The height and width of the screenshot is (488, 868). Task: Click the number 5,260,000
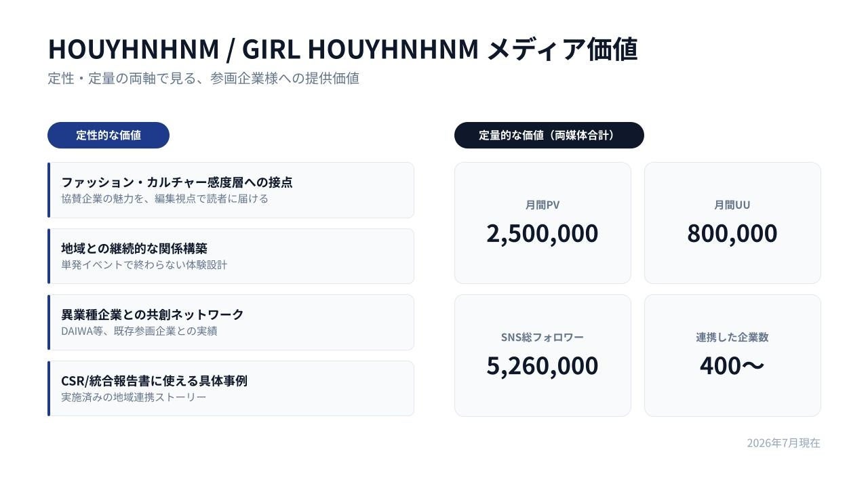coord(542,366)
